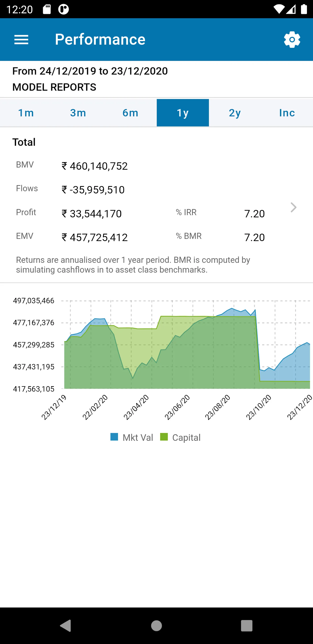Image resolution: width=313 pixels, height=644 pixels.
Task: Select the 1y period tab
Action: (x=183, y=113)
